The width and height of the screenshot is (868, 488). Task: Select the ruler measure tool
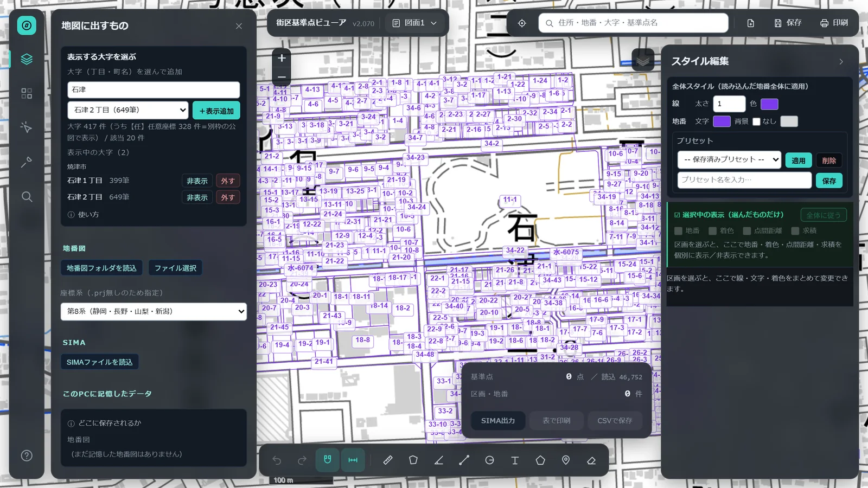pos(388,460)
